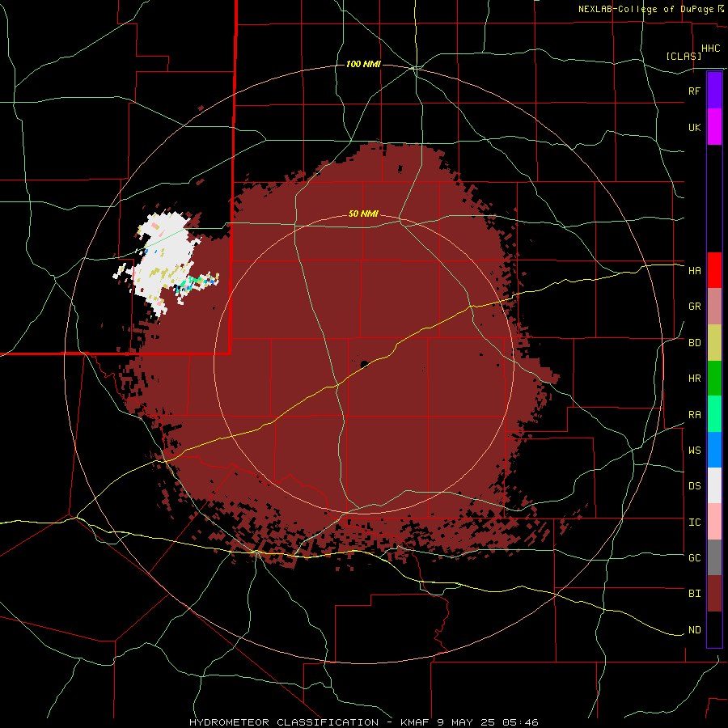728x728 pixels.
Task: Click the ND legend label
Action: coord(694,630)
